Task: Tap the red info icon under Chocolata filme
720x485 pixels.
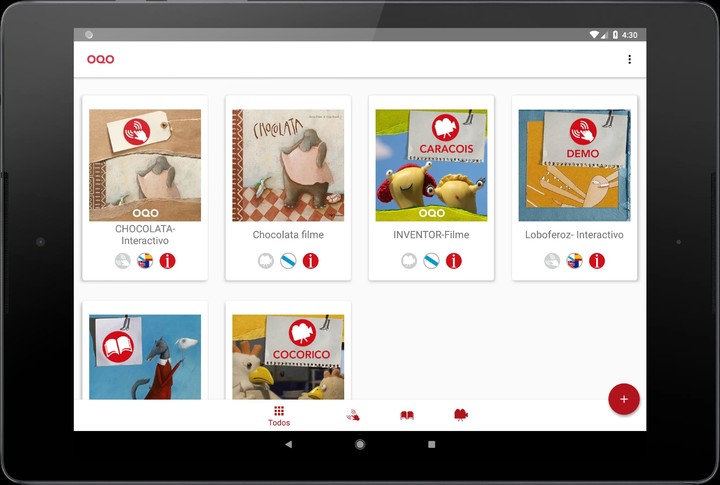Action: (311, 261)
